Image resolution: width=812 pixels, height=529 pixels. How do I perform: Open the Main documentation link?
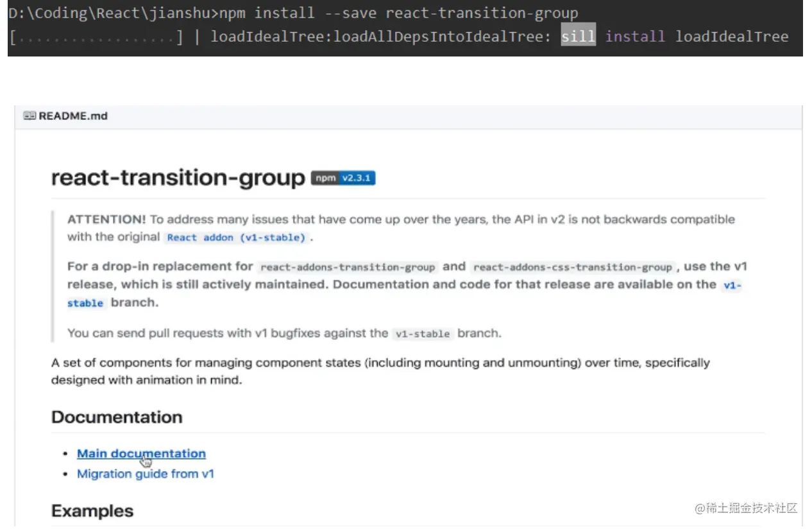[141, 453]
